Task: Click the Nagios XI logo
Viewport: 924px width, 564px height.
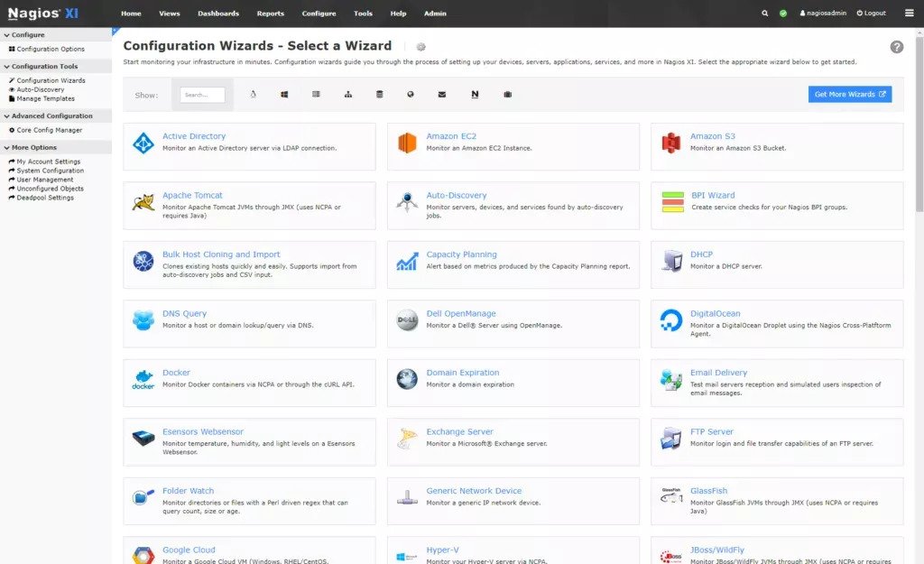Action: coord(43,13)
